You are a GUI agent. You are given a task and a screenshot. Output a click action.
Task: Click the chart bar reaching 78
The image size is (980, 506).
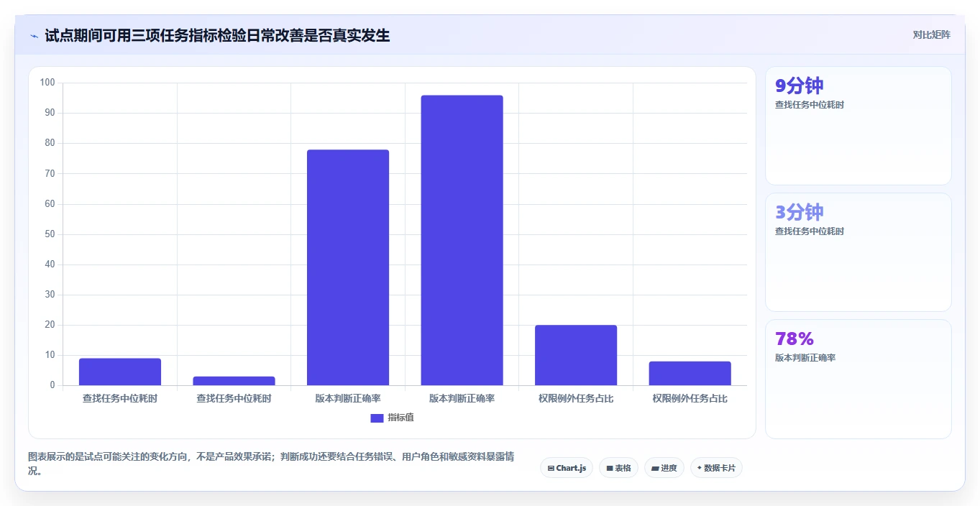[348, 267]
